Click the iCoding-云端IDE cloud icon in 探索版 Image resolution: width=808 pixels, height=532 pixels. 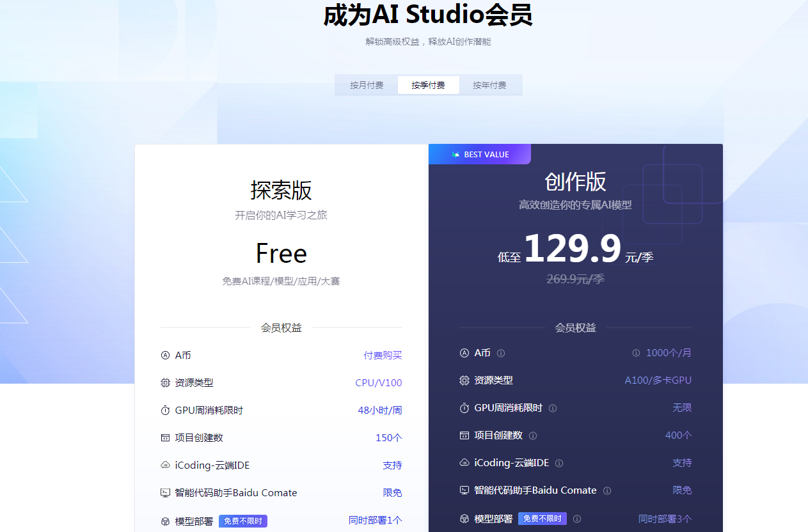pos(165,465)
